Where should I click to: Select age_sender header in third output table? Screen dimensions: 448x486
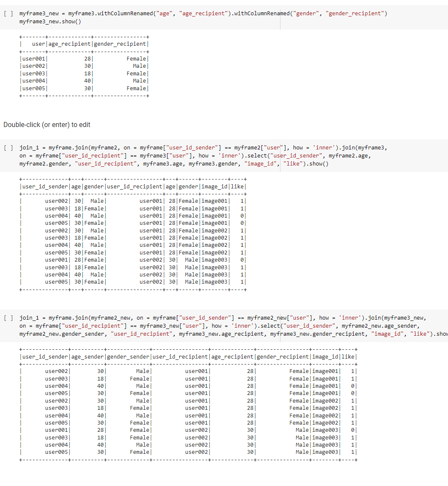[x=88, y=357]
